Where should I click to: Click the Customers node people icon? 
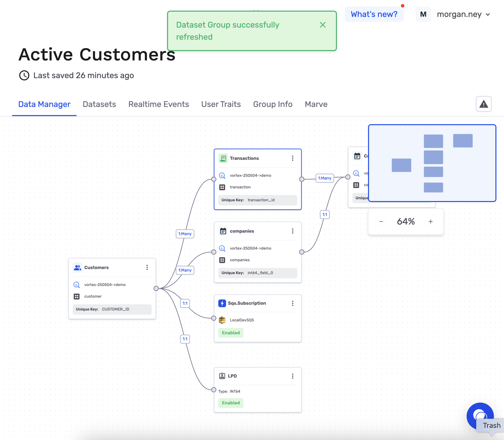tap(77, 268)
